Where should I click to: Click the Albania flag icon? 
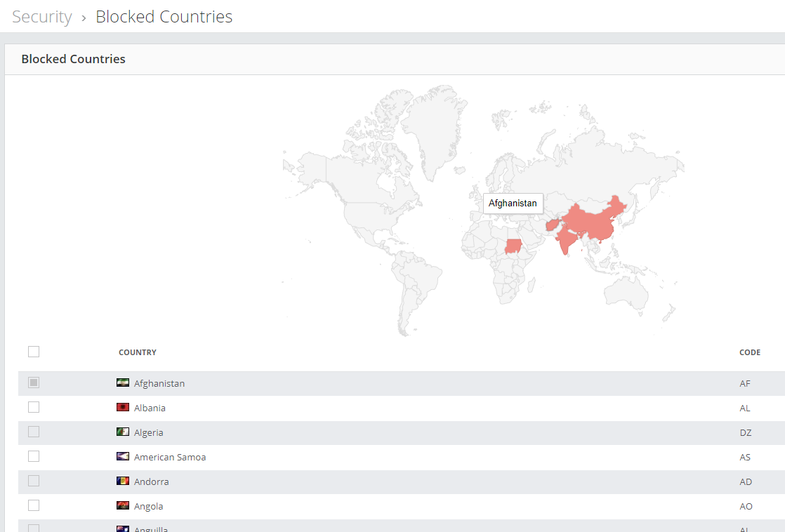click(x=123, y=408)
